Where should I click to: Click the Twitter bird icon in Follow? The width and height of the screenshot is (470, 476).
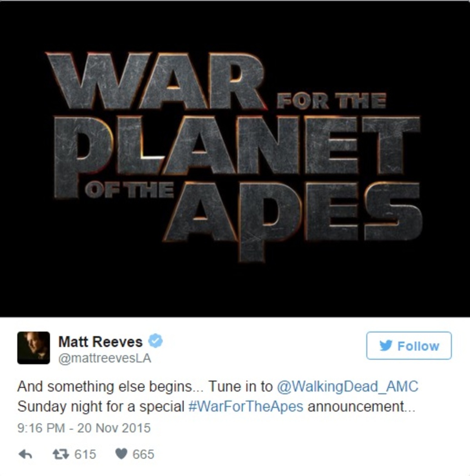pyautogui.click(x=386, y=345)
